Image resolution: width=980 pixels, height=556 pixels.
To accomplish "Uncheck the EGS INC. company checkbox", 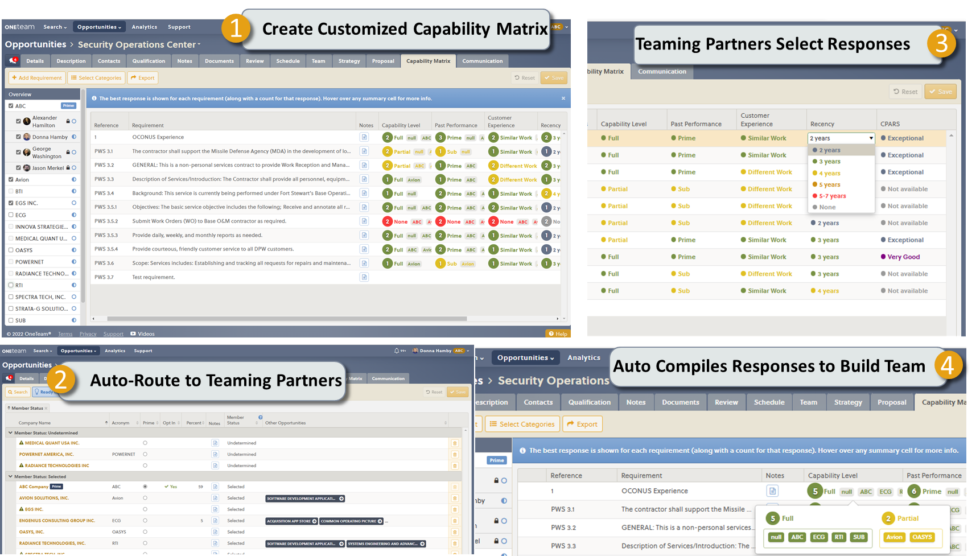I will coord(10,203).
